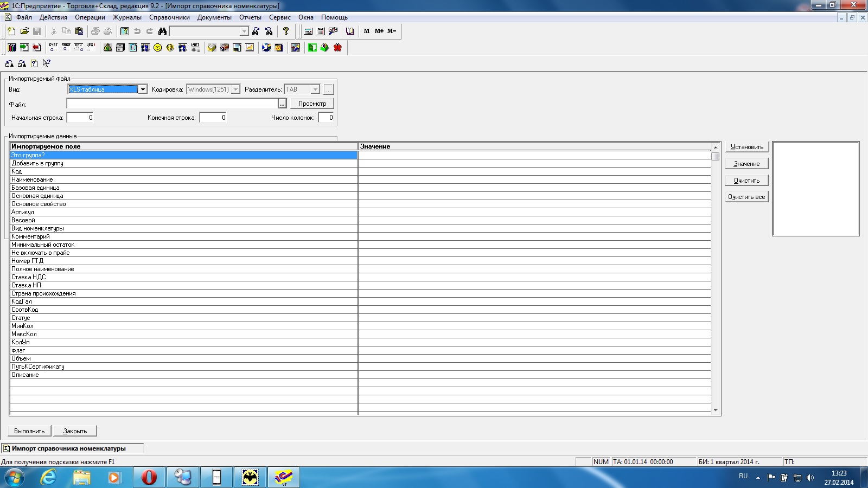The width and height of the screenshot is (868, 488).
Task: Click the money bag toolbar icon
Action: [107, 48]
